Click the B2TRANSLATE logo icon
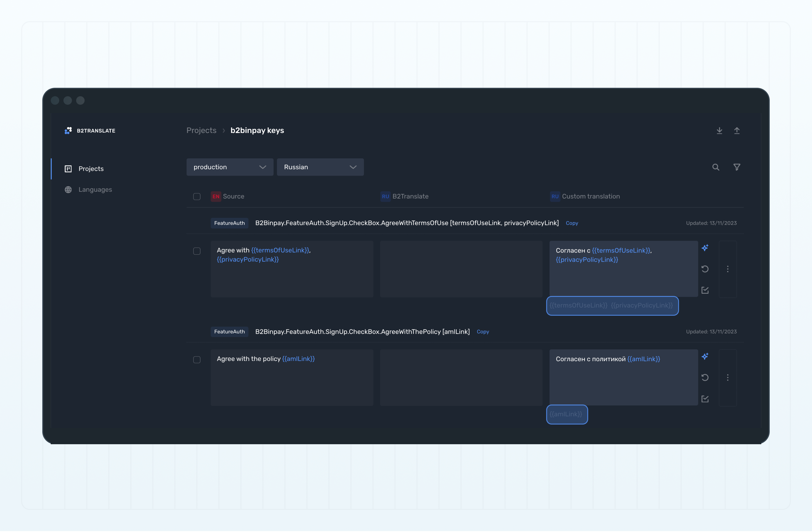Screen dimensions: 812x532 pyautogui.click(x=68, y=130)
